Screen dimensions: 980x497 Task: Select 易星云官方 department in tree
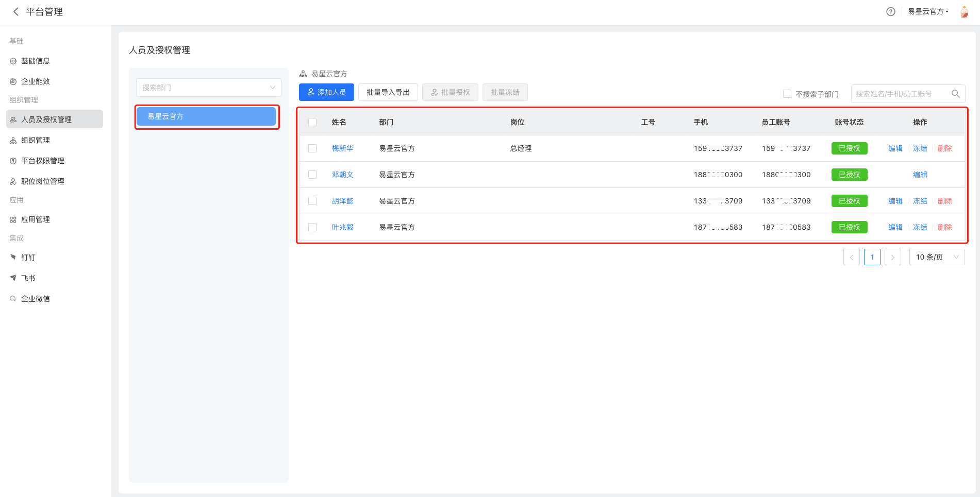[x=206, y=116]
